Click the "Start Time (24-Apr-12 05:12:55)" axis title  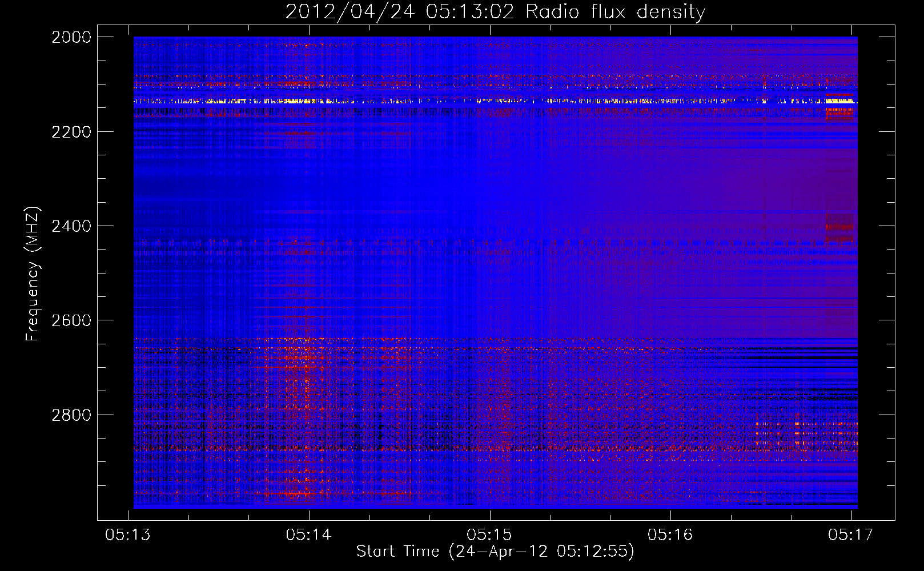pos(495,552)
